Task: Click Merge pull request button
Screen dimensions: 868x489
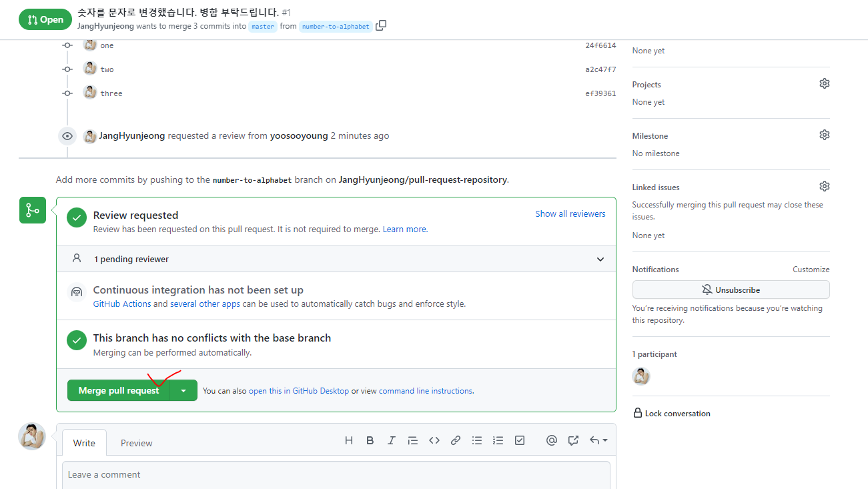Action: [119, 390]
